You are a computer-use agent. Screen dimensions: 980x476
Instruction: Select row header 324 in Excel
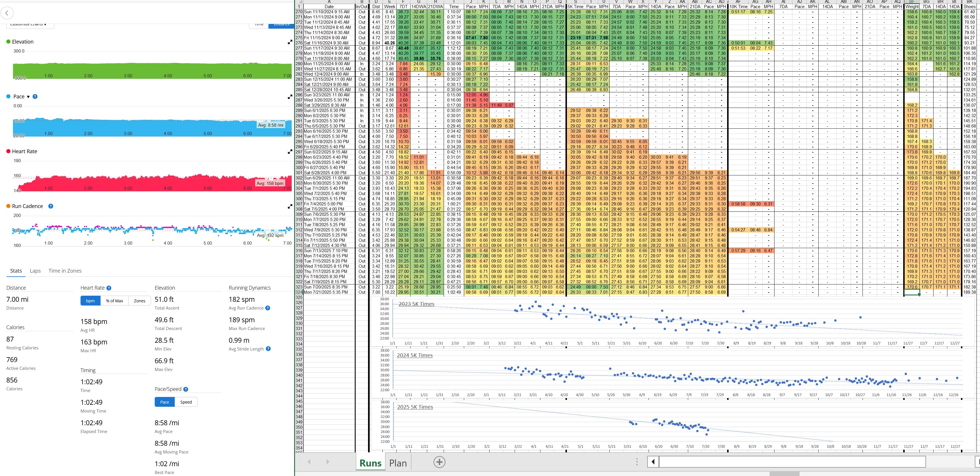tap(299, 292)
